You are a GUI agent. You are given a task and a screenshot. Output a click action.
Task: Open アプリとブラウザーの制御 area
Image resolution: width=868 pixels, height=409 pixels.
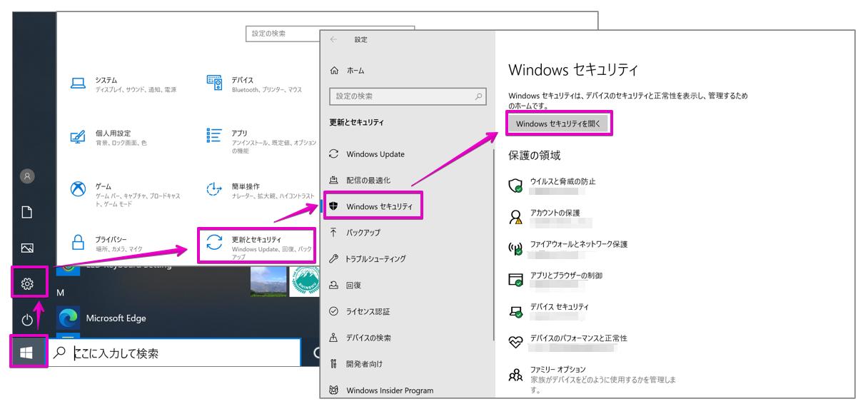[x=555, y=280]
